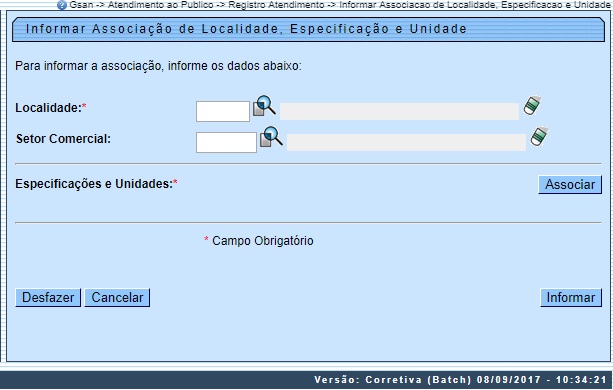This screenshot has height=390, width=613.
Task: Click the Informar button
Action: (x=571, y=298)
